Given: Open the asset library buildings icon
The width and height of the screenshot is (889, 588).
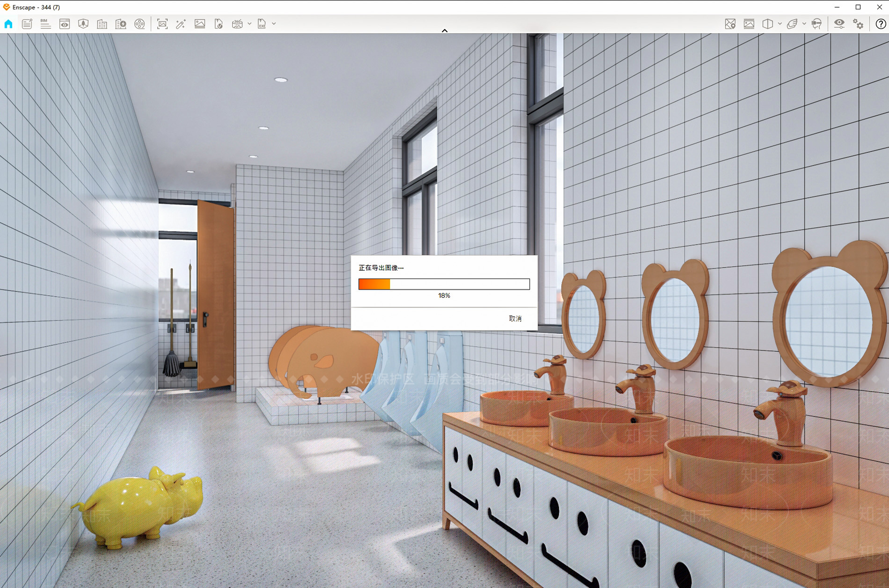Looking at the screenshot, I should point(102,24).
